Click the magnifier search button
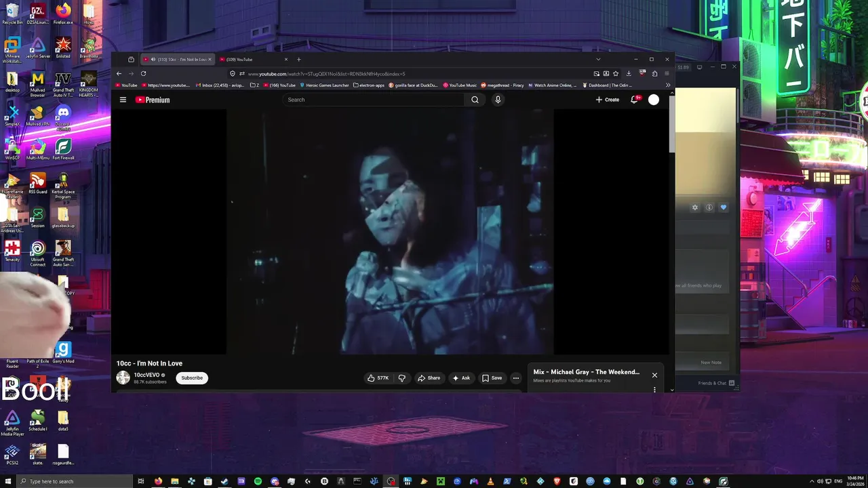This screenshot has width=868, height=488. (x=475, y=100)
